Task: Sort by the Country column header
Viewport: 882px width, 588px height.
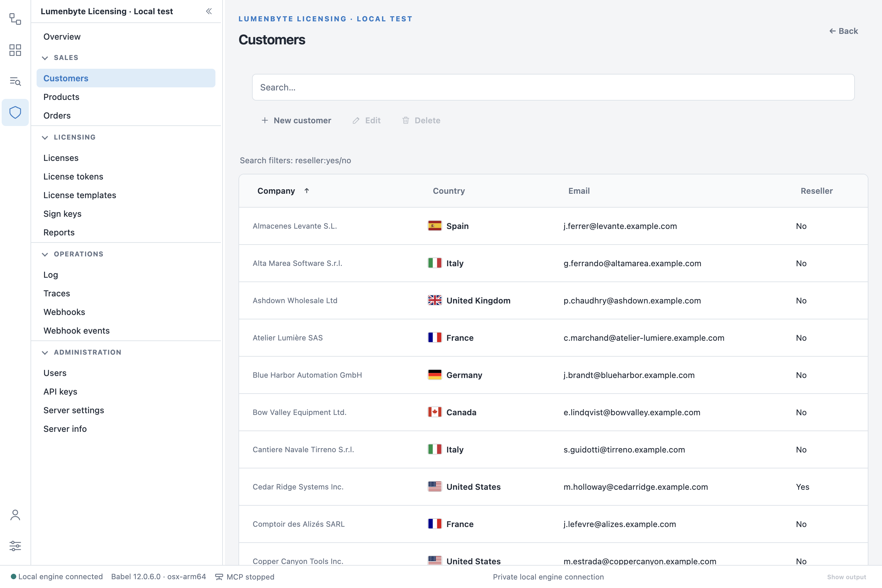Action: click(448, 191)
